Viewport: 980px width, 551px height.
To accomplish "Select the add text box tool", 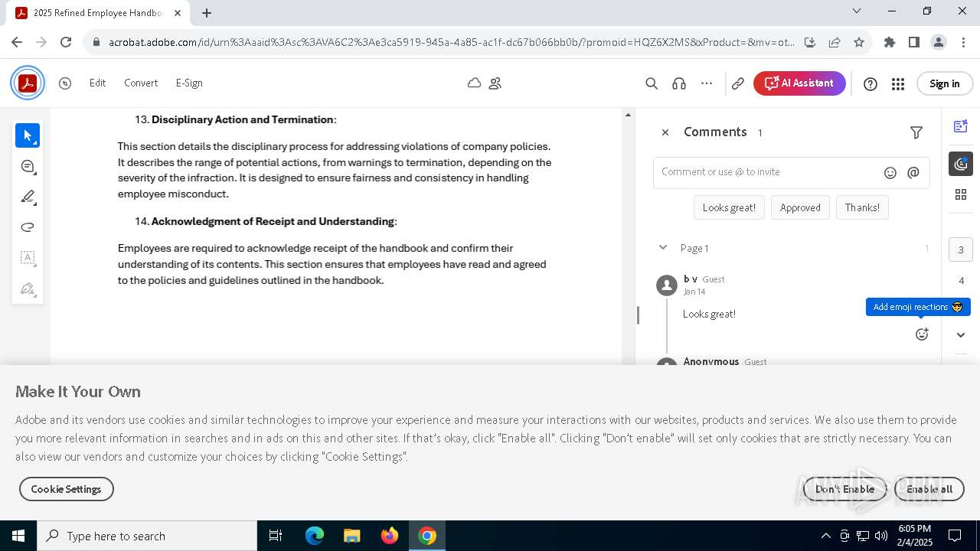I will click(x=28, y=258).
